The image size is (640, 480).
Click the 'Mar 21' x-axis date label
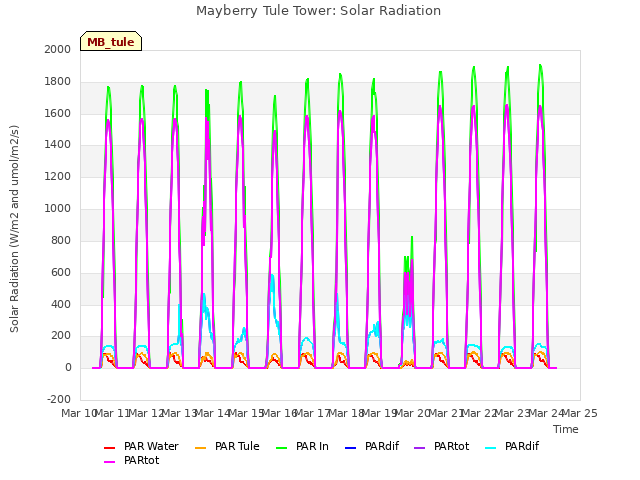pos(446,413)
